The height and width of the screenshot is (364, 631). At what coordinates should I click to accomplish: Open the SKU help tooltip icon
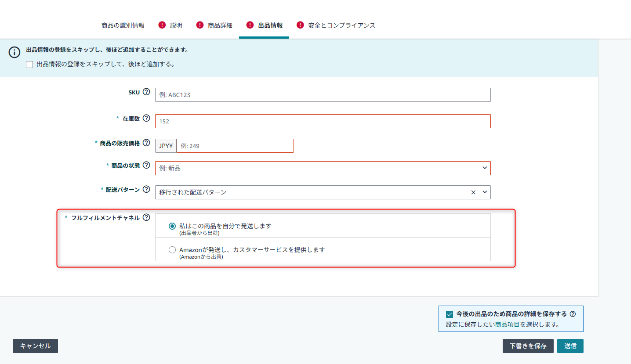146,92
